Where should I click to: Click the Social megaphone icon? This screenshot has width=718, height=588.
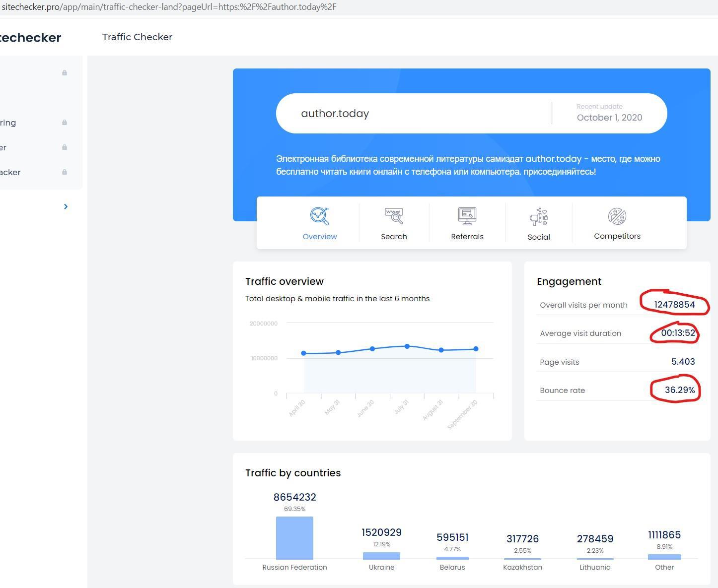coord(539,217)
